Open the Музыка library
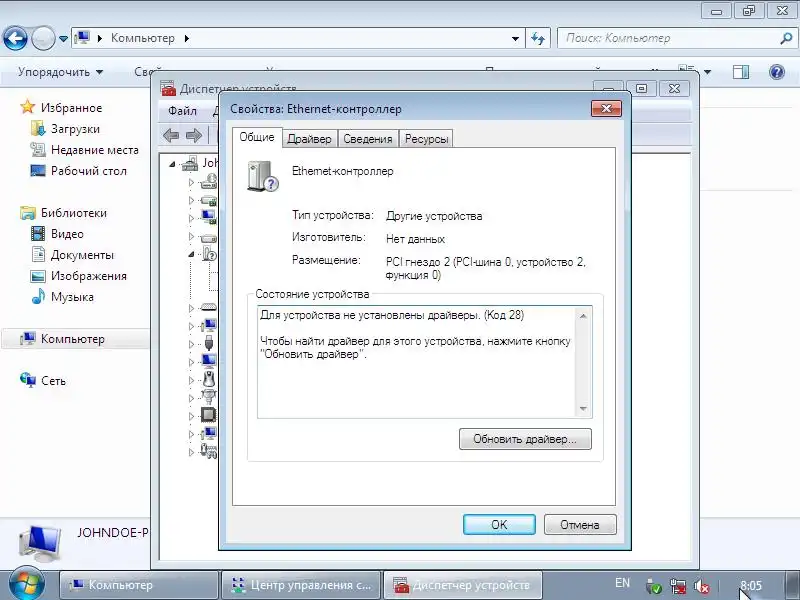 tap(72, 297)
